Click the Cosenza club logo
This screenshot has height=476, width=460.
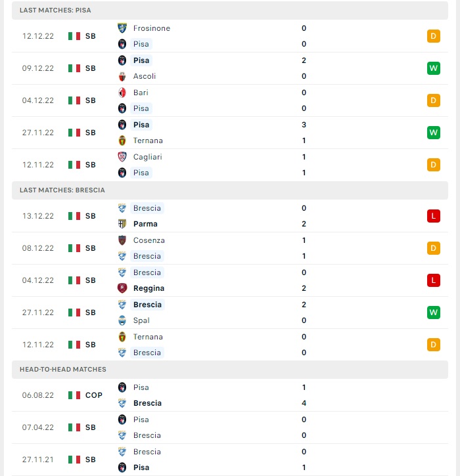(122, 240)
